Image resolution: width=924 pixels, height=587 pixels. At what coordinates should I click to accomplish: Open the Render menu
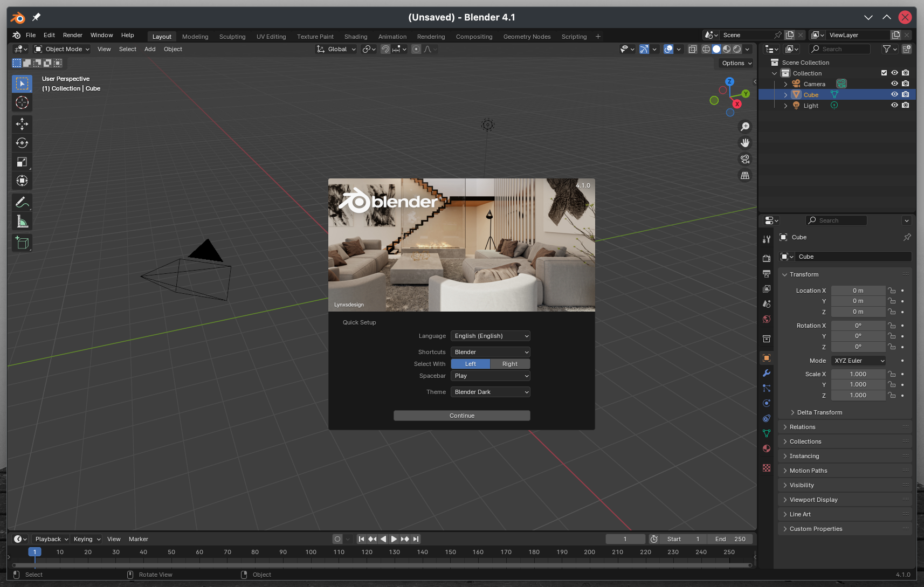point(73,35)
